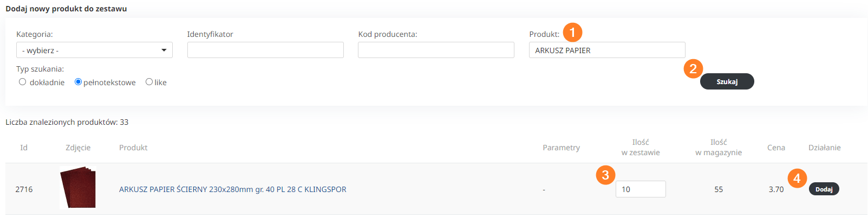Click the orange step 1 marker
Screen dimensions: 868x217
[572, 33]
